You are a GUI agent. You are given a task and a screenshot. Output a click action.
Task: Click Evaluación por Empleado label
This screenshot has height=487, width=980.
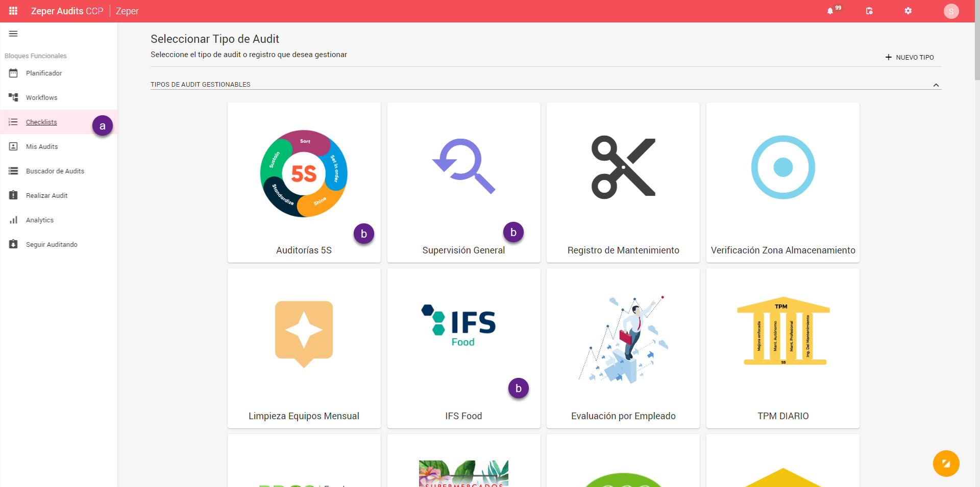point(623,416)
